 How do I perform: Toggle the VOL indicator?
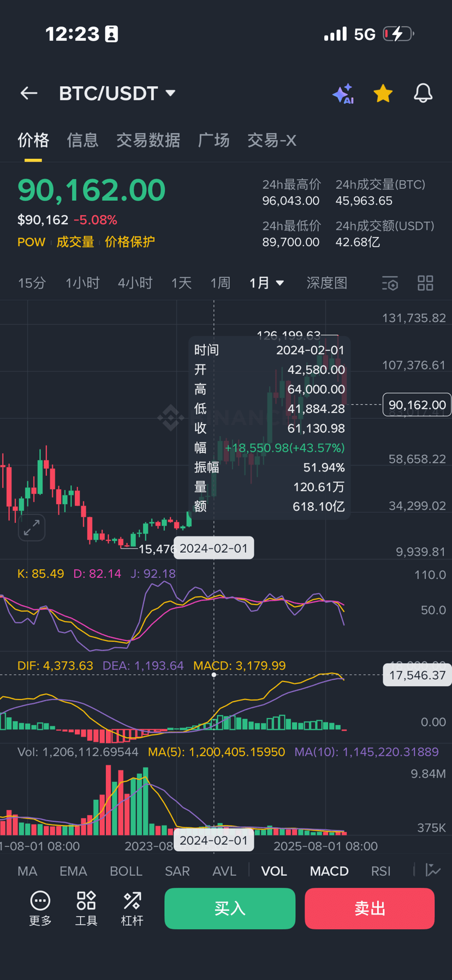(x=274, y=871)
